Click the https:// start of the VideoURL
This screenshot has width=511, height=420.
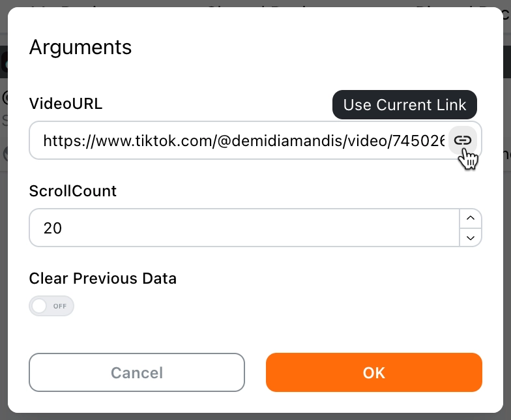(x=68, y=141)
